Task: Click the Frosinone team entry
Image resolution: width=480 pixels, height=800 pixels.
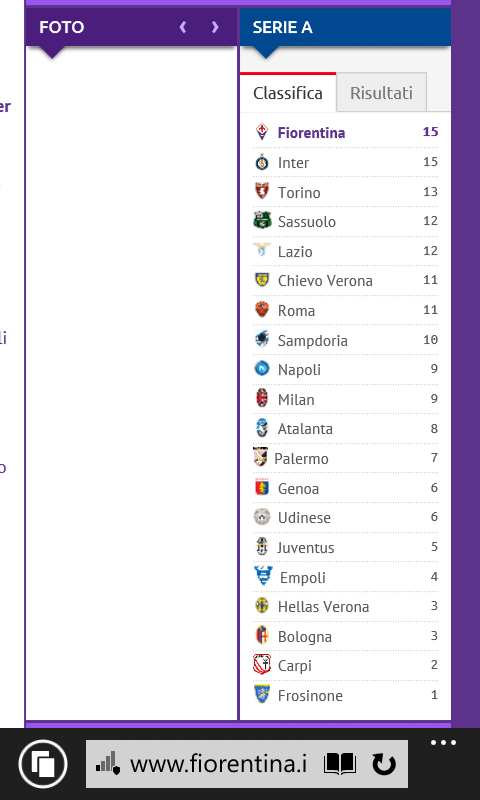Action: click(345, 695)
